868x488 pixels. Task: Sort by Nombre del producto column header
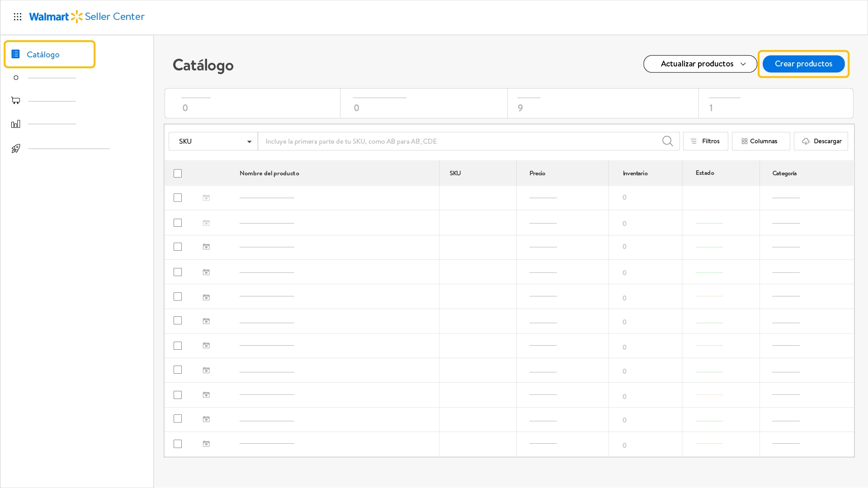tap(269, 174)
